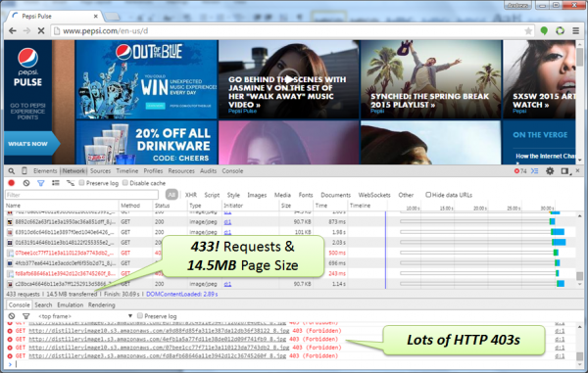Open the Rendering drawer tab
The width and height of the screenshot is (588, 373).
102,304
